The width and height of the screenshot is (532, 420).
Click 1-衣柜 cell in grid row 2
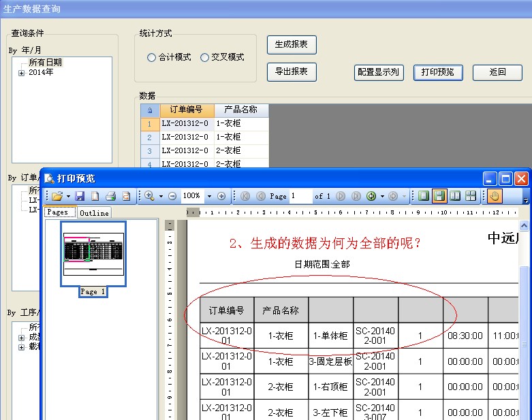coord(241,138)
